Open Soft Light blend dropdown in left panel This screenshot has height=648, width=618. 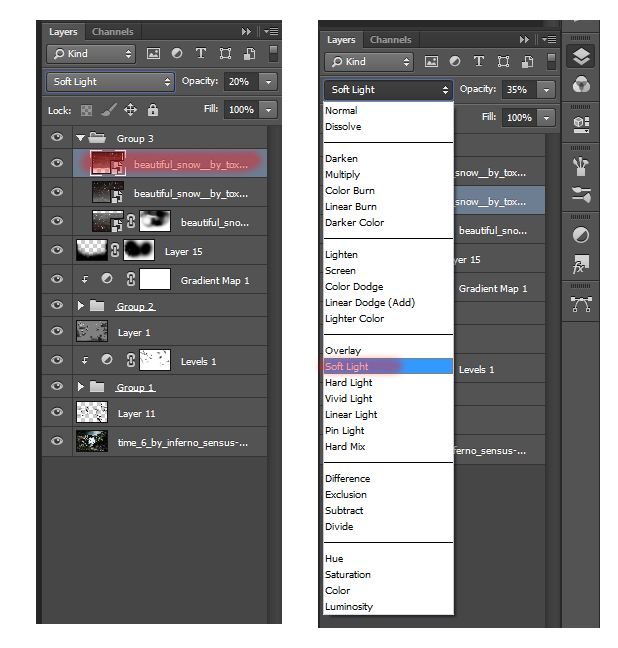[x=110, y=82]
